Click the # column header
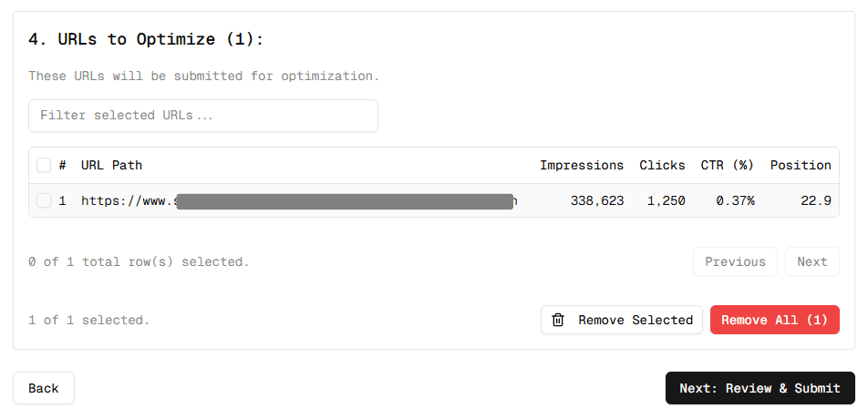Image resolution: width=868 pixels, height=419 pixels. 63,165
